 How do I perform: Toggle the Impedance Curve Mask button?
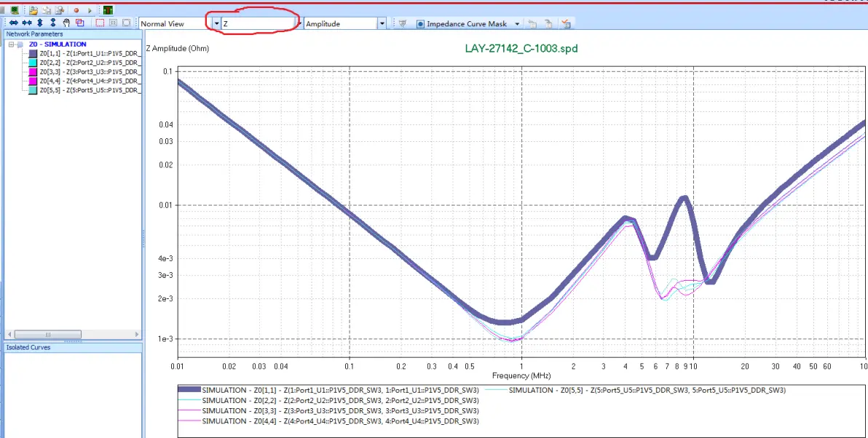(x=461, y=24)
